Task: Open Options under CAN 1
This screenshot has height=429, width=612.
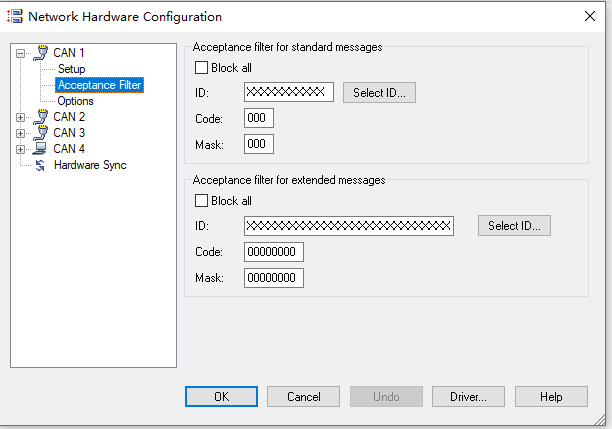Action: tap(75, 101)
